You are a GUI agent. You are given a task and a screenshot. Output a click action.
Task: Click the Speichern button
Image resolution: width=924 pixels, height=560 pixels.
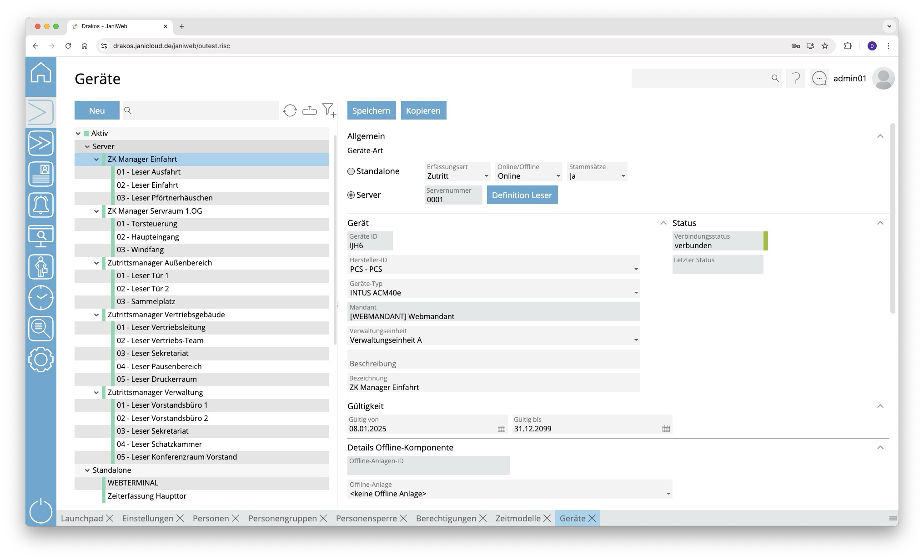tap(371, 110)
